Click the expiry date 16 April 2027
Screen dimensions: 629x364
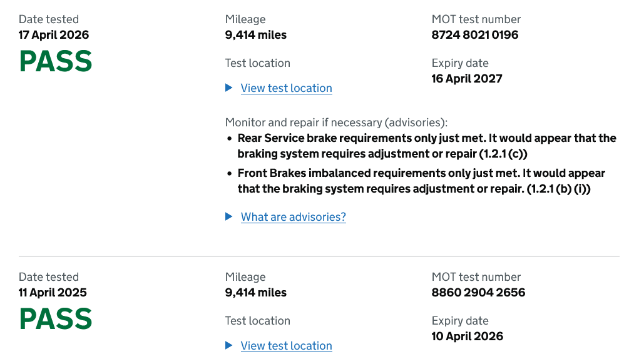coord(467,78)
